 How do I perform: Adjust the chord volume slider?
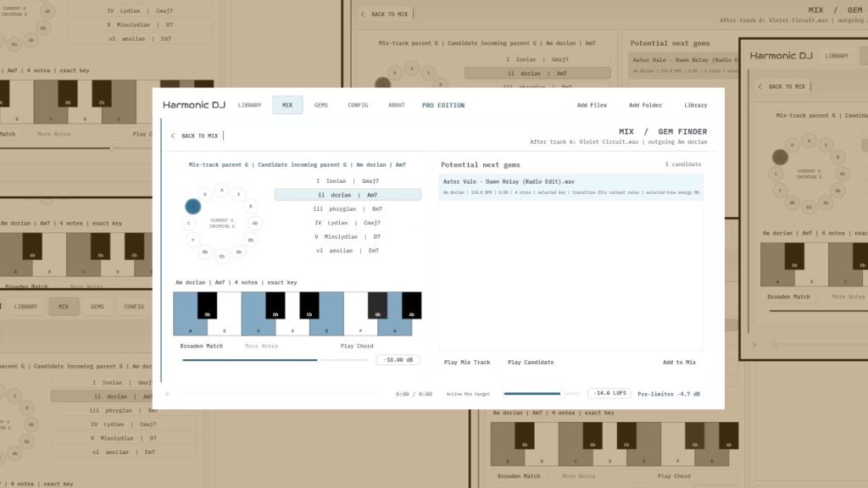coord(275,360)
